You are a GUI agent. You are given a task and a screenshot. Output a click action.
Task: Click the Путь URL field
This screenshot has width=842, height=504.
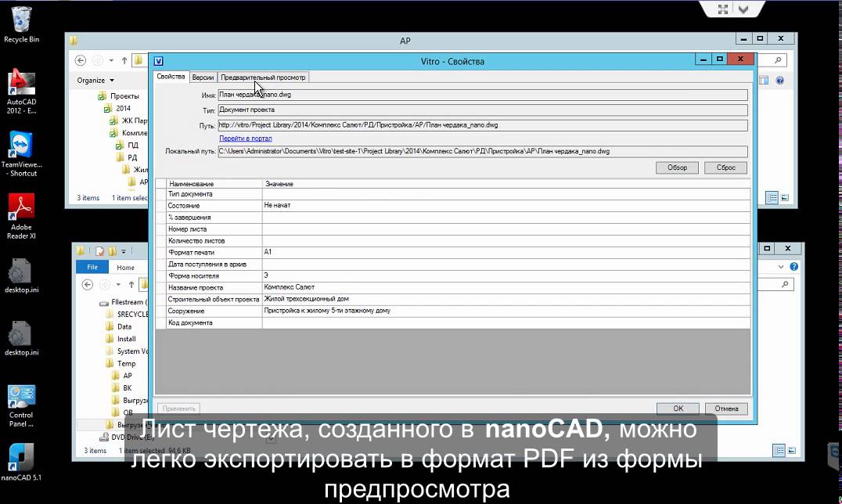tap(482, 125)
